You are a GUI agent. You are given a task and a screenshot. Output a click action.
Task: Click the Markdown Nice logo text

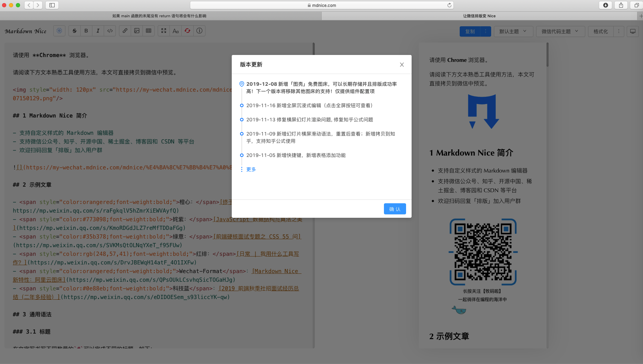click(26, 31)
